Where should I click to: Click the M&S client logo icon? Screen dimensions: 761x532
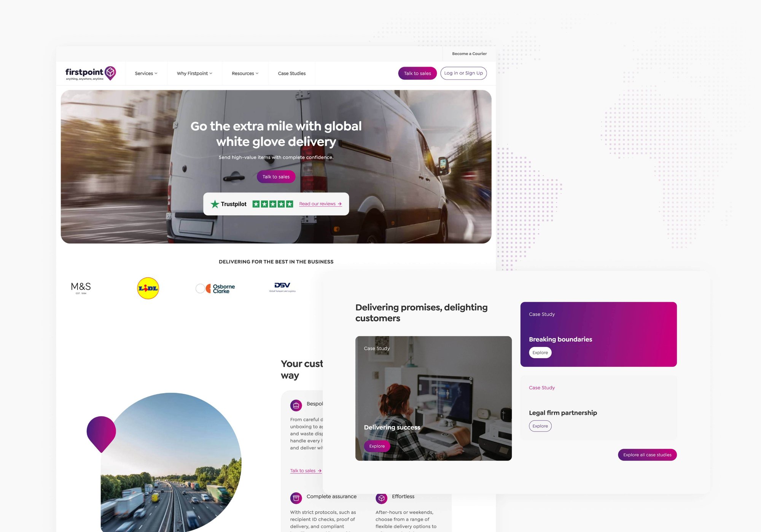pyautogui.click(x=80, y=287)
